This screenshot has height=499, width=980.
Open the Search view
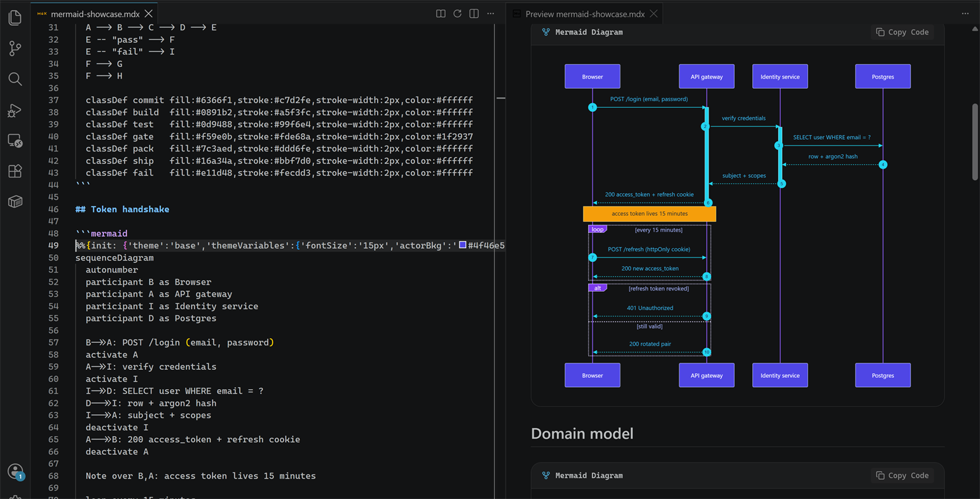pos(15,79)
